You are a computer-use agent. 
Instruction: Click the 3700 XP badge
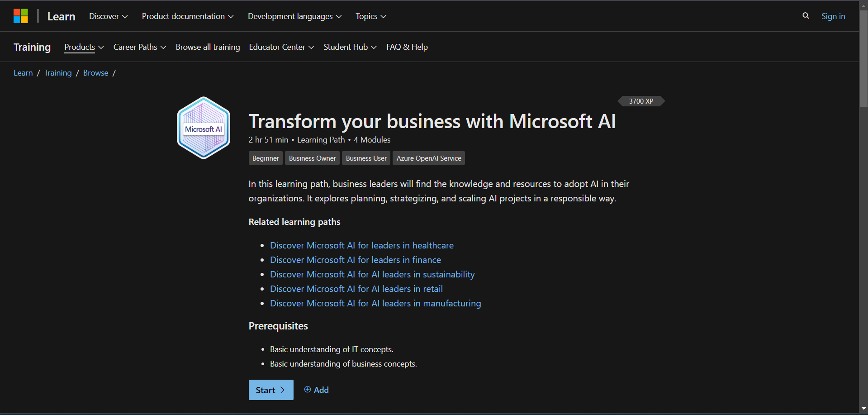point(640,101)
